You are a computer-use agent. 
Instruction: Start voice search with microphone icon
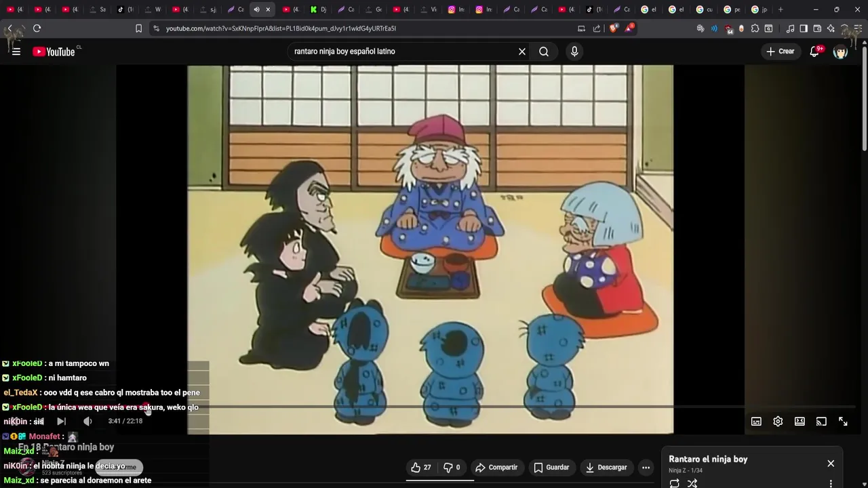[x=574, y=52]
